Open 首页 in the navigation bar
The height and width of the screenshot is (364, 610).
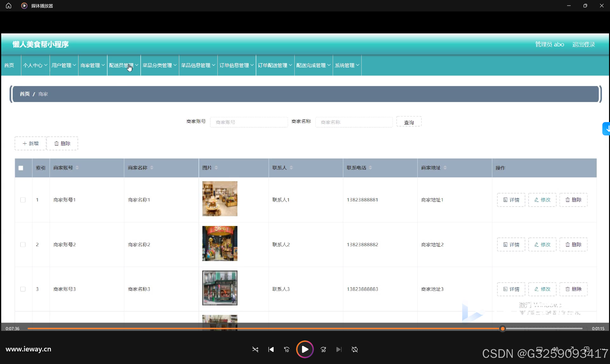coord(9,65)
